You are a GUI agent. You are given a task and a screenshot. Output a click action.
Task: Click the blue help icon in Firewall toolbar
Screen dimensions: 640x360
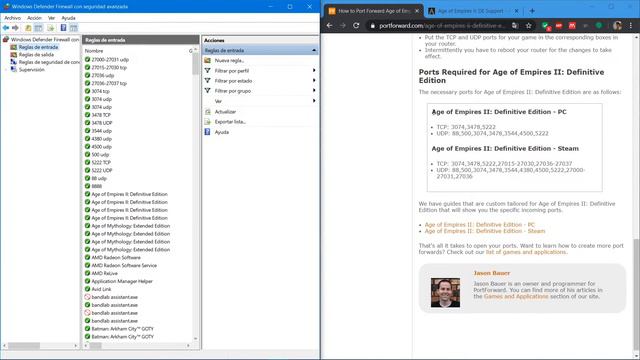tap(63, 28)
